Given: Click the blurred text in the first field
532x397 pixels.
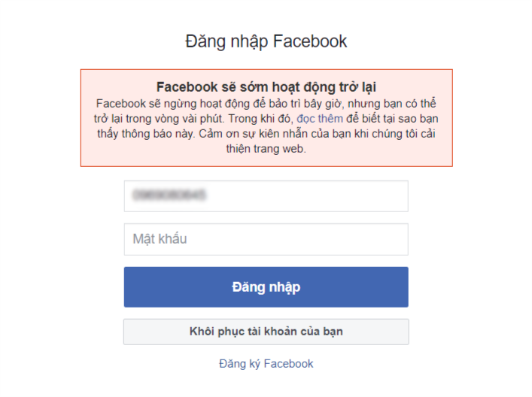Looking at the screenshot, I should point(169,195).
